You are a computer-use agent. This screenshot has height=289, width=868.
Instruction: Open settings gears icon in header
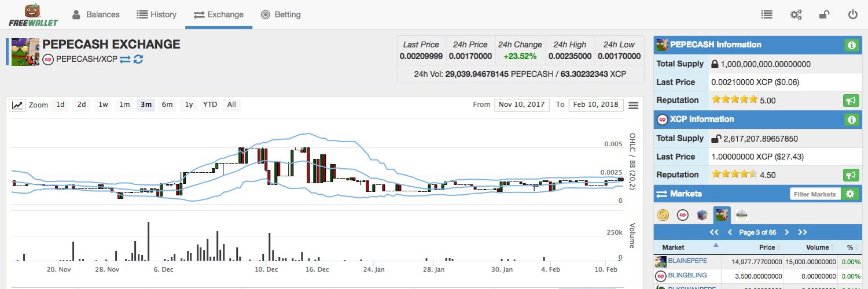796,14
